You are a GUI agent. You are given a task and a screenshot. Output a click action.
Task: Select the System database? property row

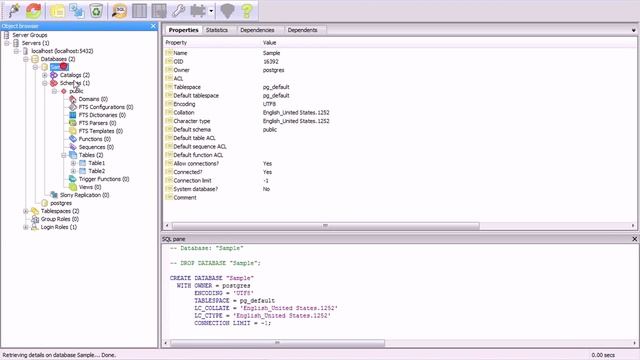400,189
